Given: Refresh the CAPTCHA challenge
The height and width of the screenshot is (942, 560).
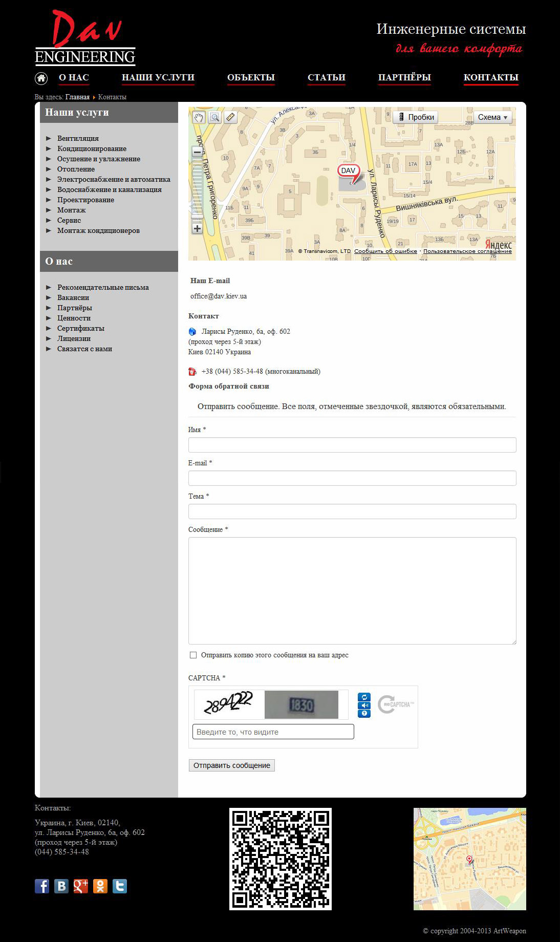Looking at the screenshot, I should point(364,697).
